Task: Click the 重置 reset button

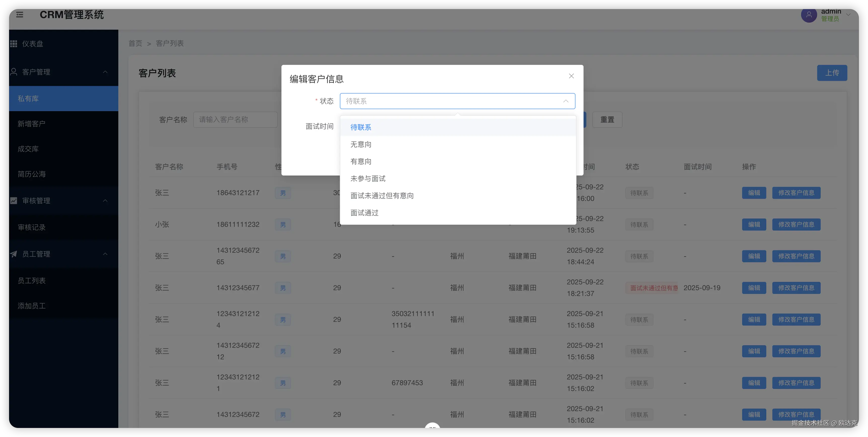Action: (x=607, y=119)
